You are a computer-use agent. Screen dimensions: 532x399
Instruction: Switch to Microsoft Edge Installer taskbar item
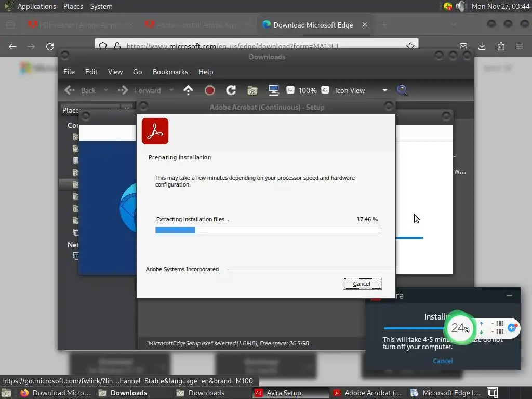446,393
